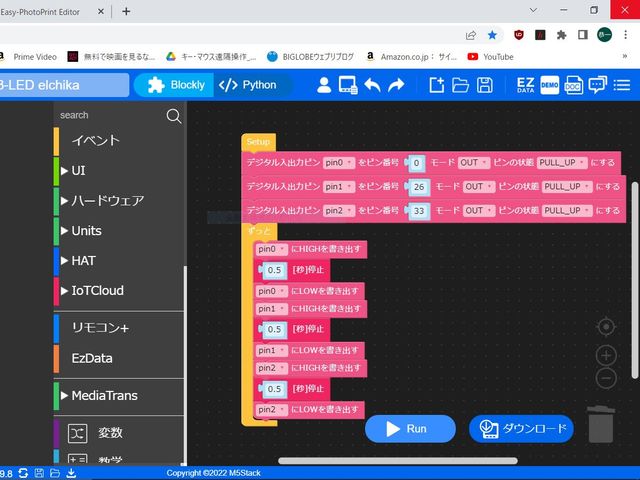Click the device manager screen icon

coord(348,85)
